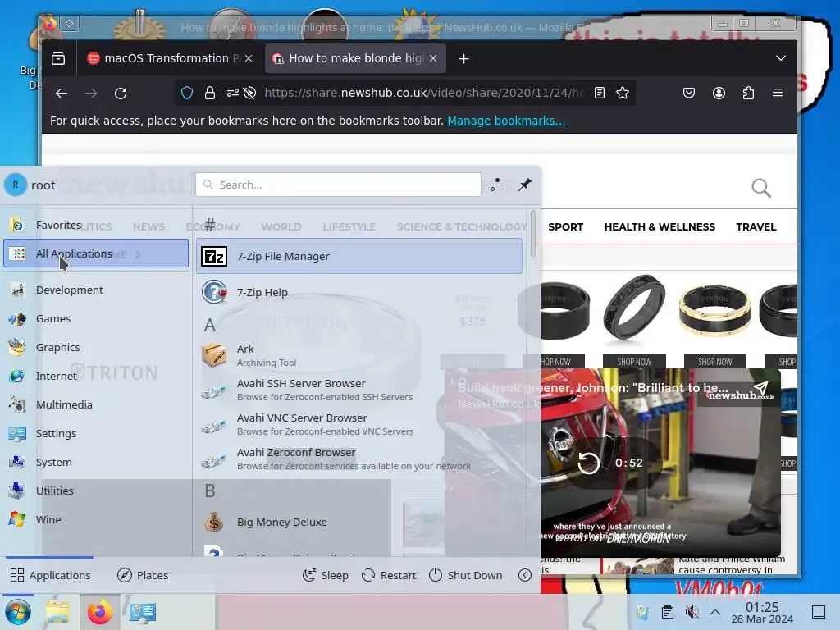This screenshot has height=630, width=840.
Task: Launch Avahi SSH Server Browser
Action: coord(359,390)
